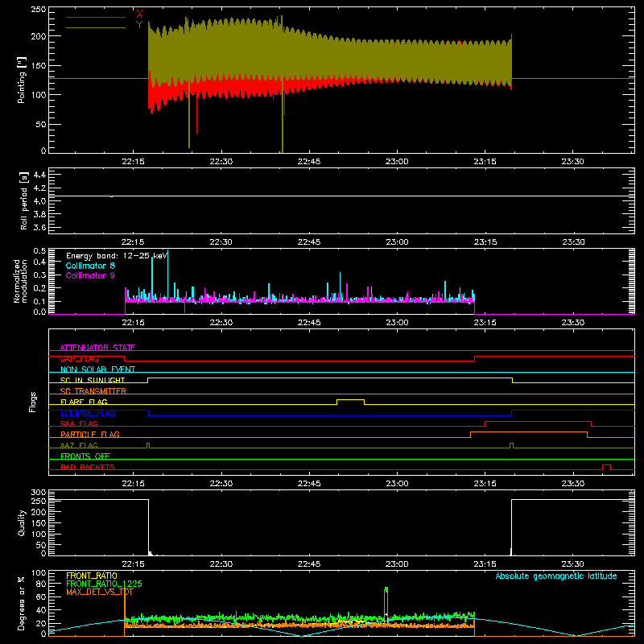Screen dimensions: 644x644
Task: Click the 'Pointing' axis label
Action: pos(22,80)
